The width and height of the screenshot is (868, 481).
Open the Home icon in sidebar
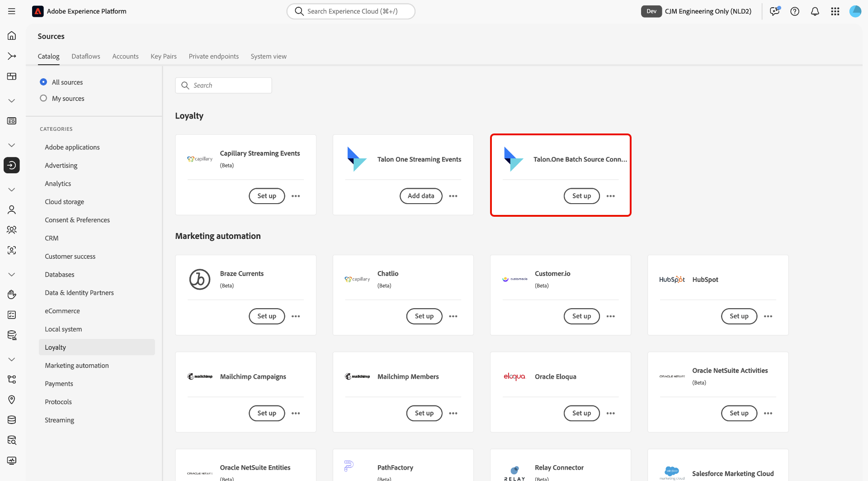point(12,36)
